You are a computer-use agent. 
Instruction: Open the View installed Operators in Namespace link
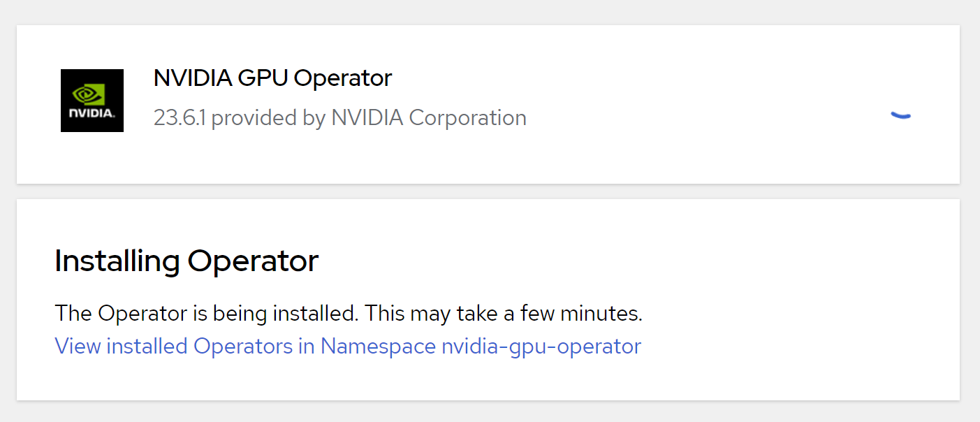(x=347, y=346)
